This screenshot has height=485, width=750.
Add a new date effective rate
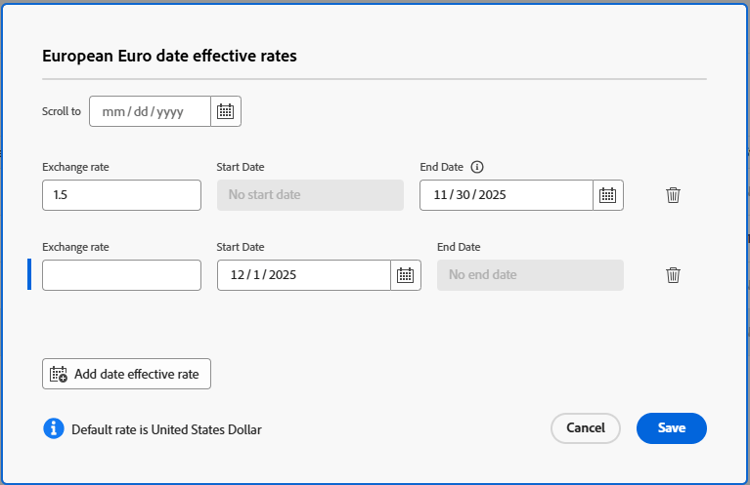click(x=127, y=374)
